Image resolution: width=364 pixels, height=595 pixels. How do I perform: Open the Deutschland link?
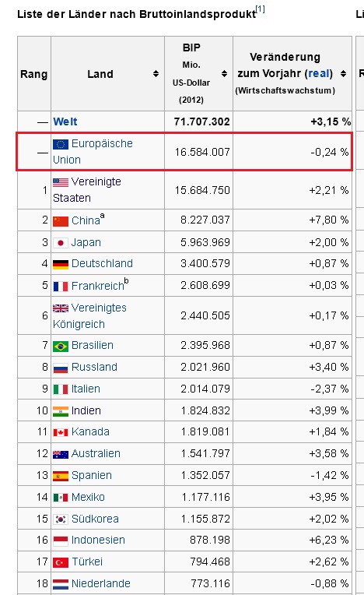pyautogui.click(x=102, y=263)
